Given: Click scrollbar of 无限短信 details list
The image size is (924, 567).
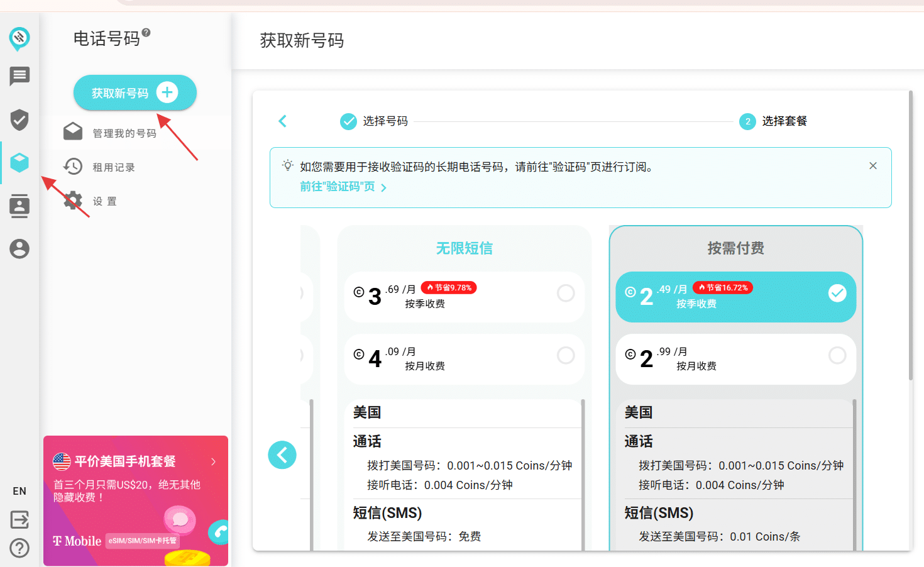Looking at the screenshot, I should (583, 475).
